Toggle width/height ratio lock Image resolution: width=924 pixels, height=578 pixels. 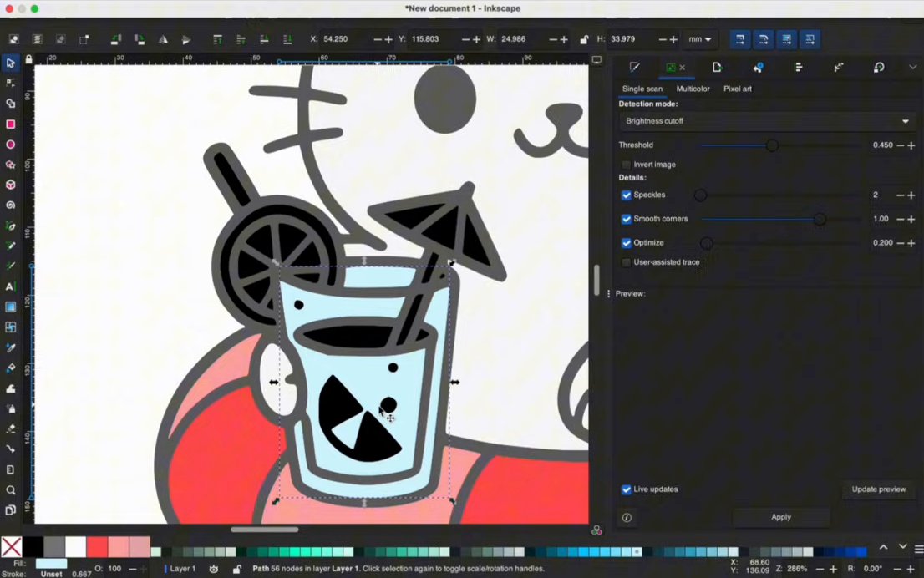(583, 39)
